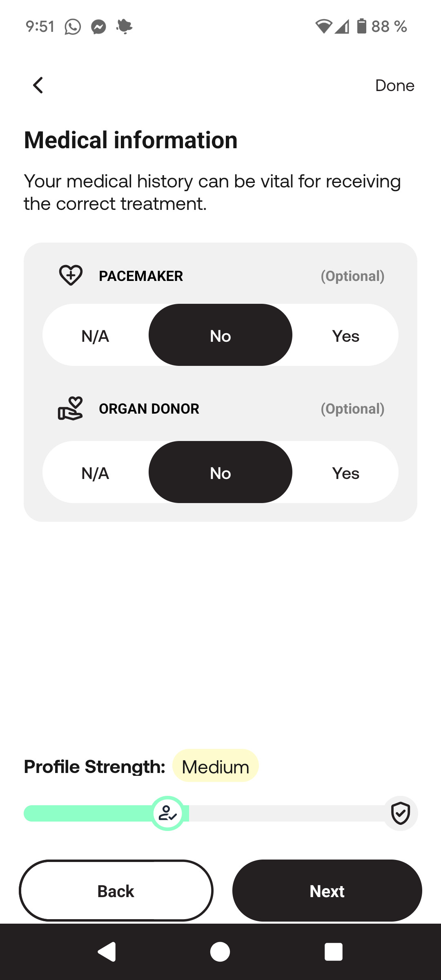Select Yes for Organ Donor
441x980 pixels.
[345, 473]
